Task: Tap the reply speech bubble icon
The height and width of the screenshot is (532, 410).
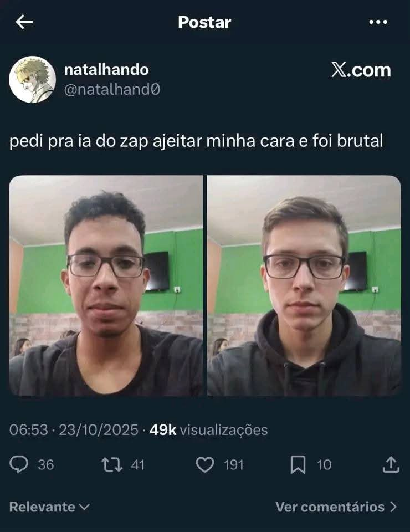Action: (x=19, y=464)
